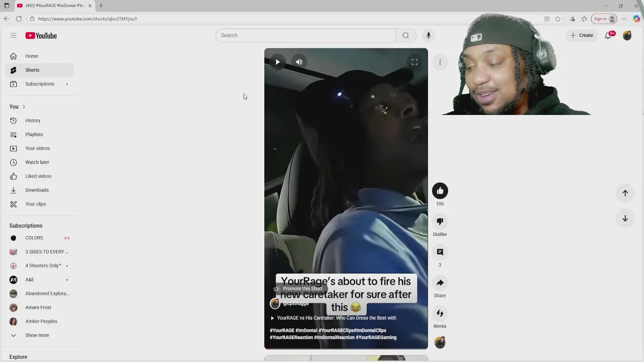
Task: Remix this Short
Action: click(440, 313)
